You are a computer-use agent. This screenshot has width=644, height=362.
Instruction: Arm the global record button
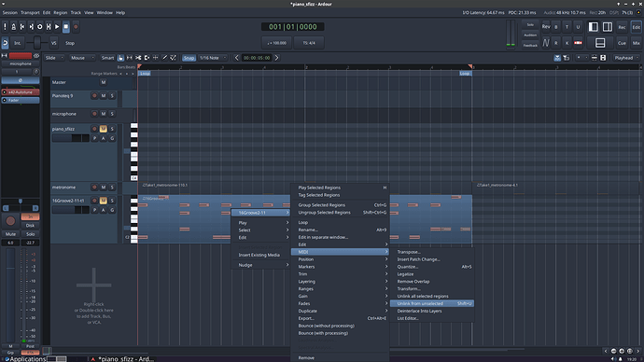(76, 27)
